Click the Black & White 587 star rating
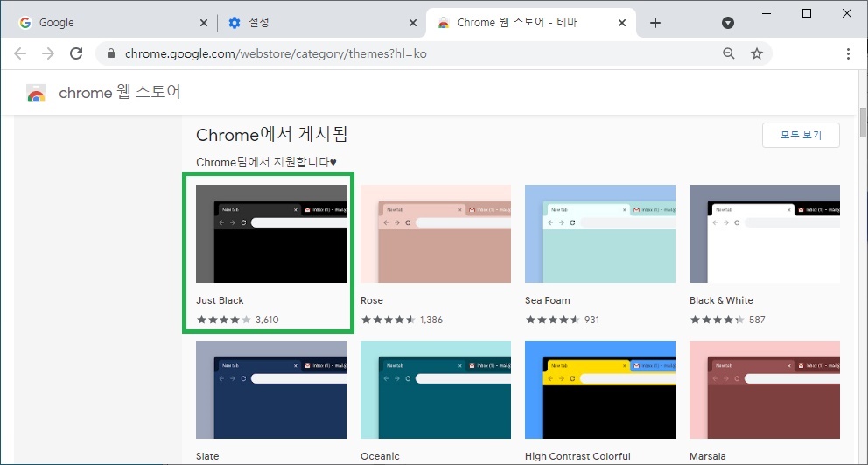 tap(727, 320)
